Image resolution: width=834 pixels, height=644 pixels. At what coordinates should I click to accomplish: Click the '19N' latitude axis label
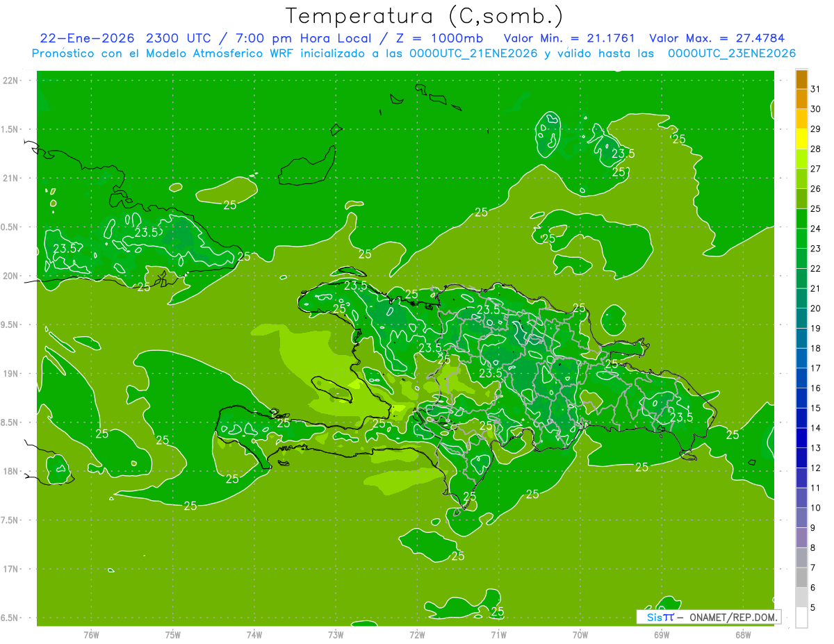[11, 374]
